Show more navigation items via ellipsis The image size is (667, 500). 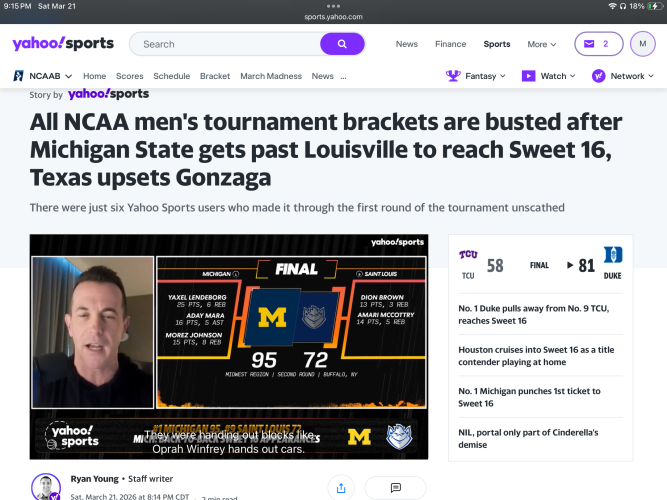344,76
